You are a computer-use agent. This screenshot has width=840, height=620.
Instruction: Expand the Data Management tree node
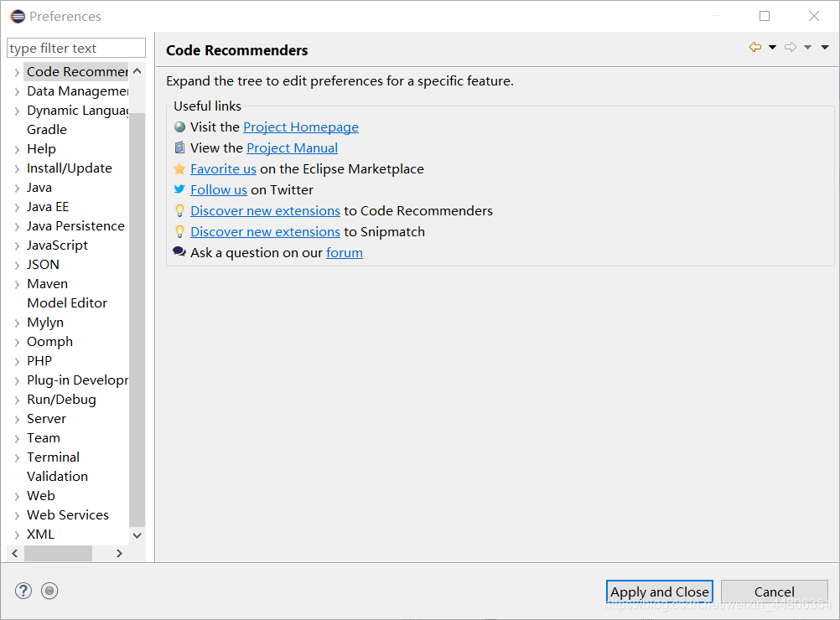point(17,91)
